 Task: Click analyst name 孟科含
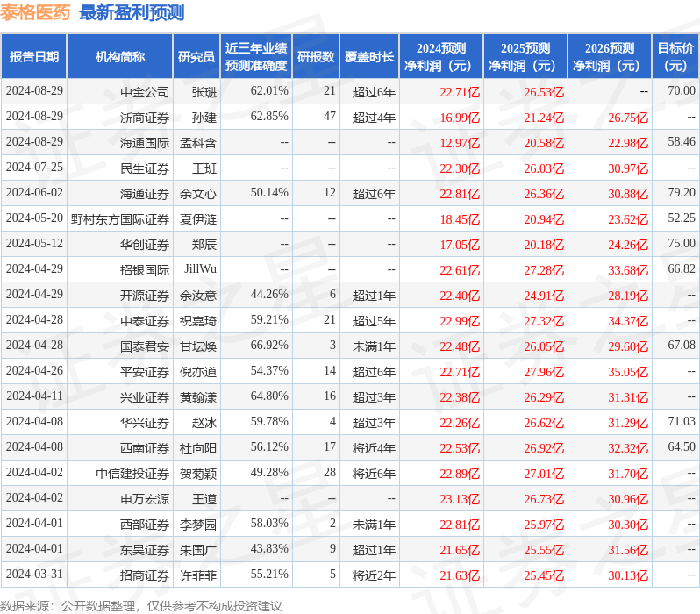[x=198, y=143]
